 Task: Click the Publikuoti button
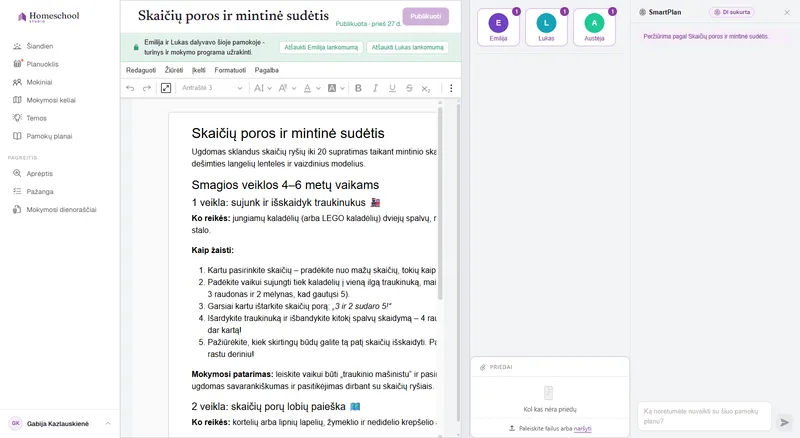pyautogui.click(x=426, y=16)
